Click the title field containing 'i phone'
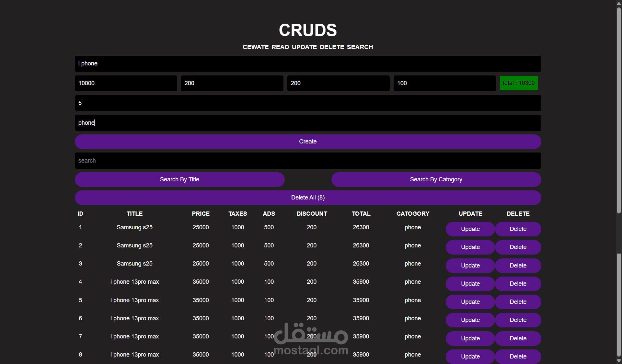 (308, 63)
